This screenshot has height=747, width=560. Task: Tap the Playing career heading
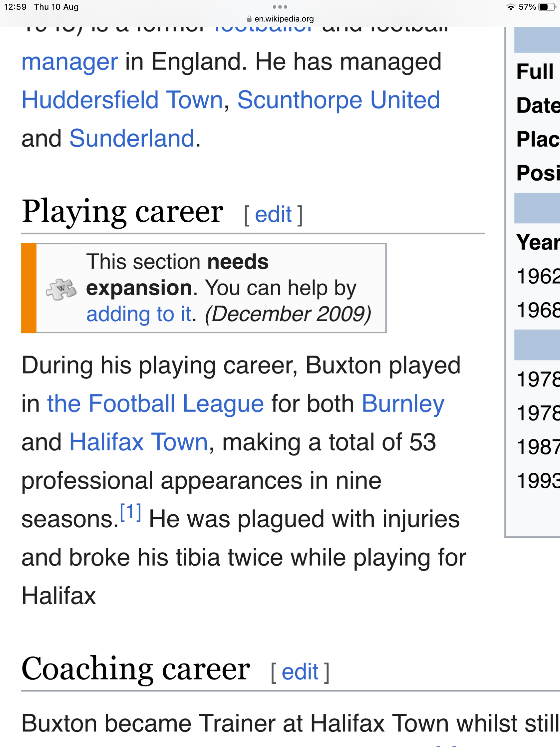point(122,211)
